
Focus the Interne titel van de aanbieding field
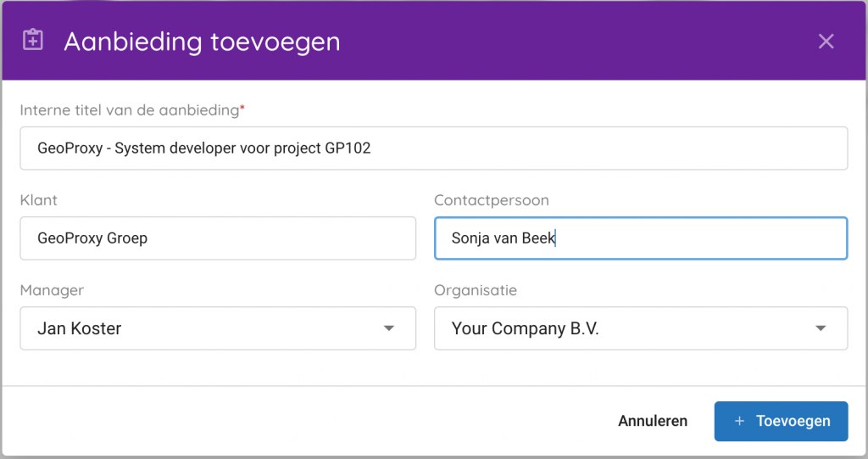coord(433,148)
